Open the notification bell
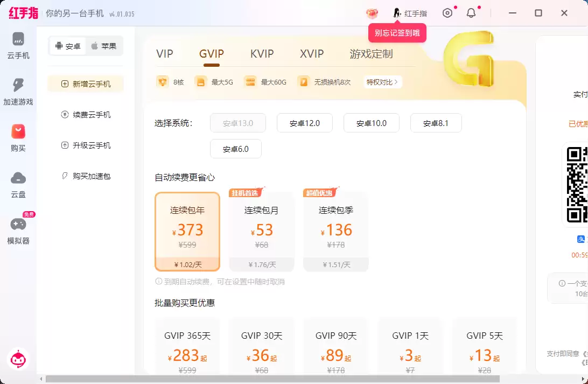The image size is (588, 384). coord(471,13)
